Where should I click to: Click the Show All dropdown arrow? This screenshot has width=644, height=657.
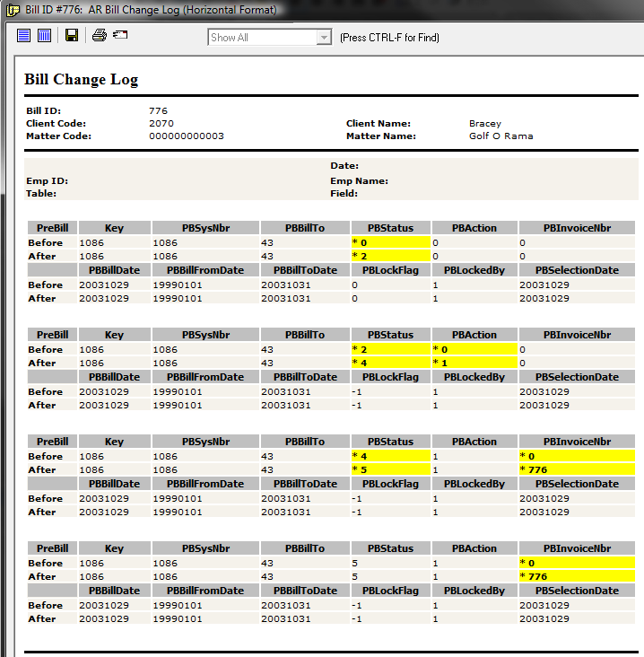click(x=324, y=38)
